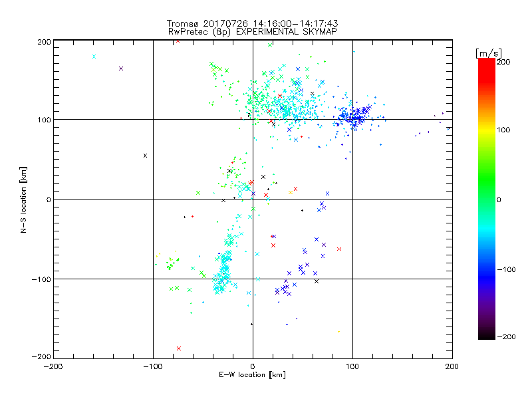Click the subtitle 'RwPretec (8p) EXPERIMENTAL SKYMAP'
Image resolution: width=532 pixels, height=399 pixels.
253,31
